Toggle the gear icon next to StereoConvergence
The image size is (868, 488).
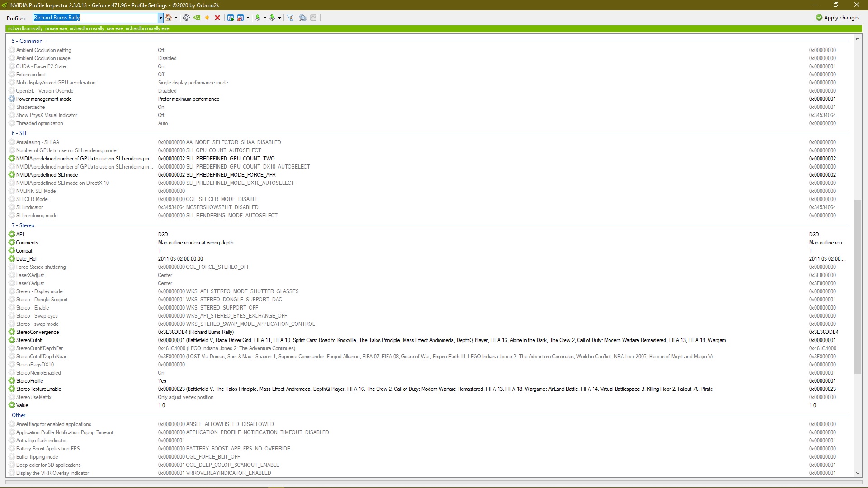12,332
